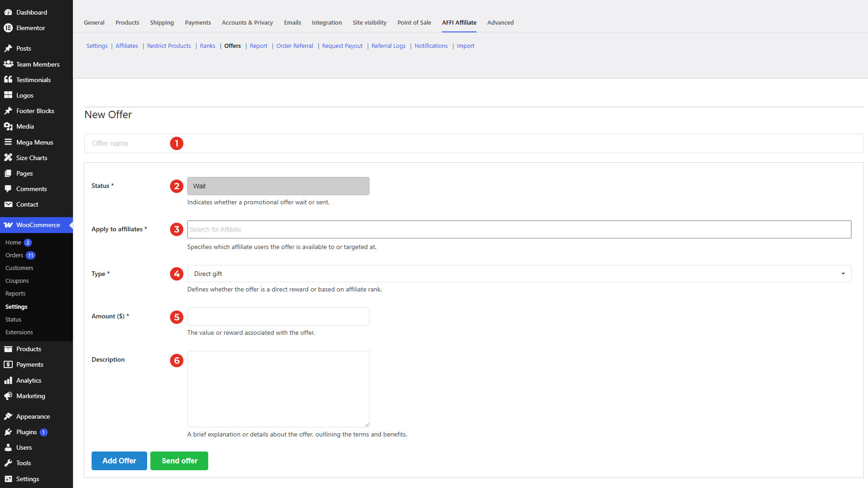Open WooCommerce Reports submenu item
Image resolution: width=868 pixels, height=488 pixels.
(15, 293)
